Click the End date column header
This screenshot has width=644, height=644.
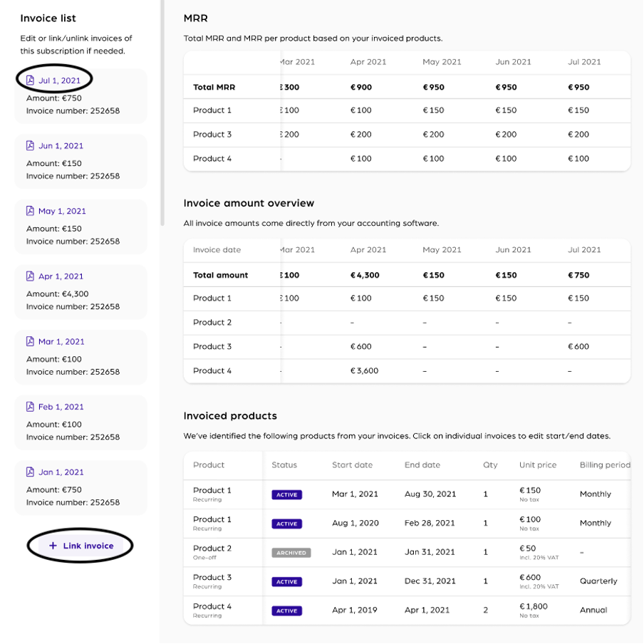click(422, 465)
